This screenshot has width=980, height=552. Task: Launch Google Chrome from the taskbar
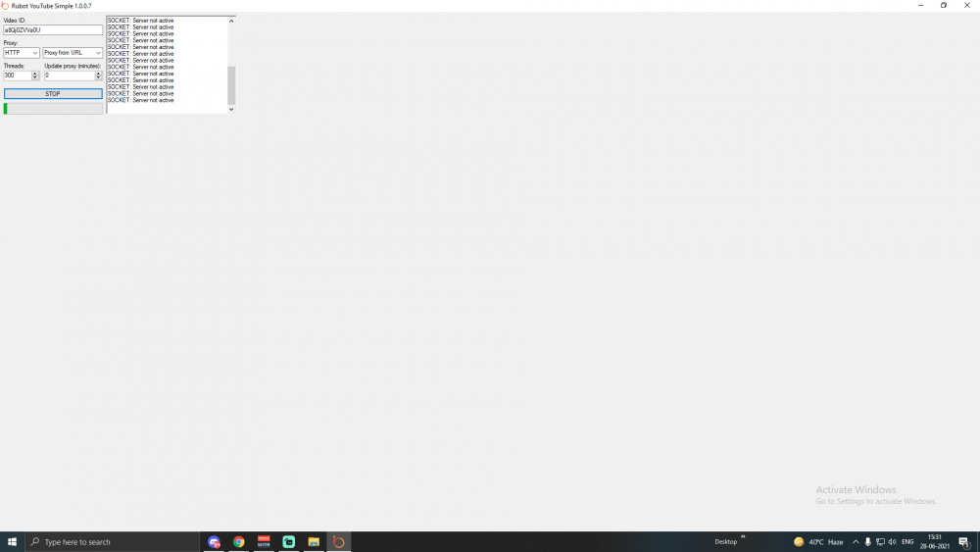[239, 541]
